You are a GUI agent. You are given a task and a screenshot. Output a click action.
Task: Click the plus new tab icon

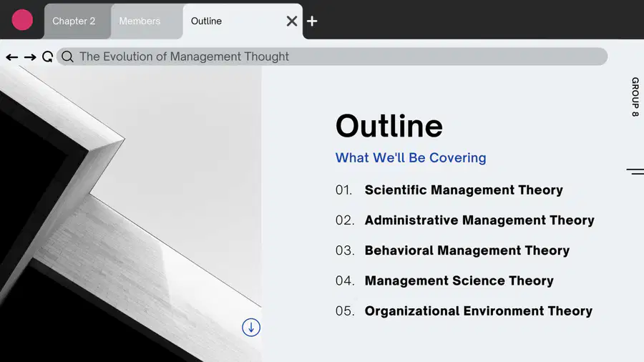(312, 21)
